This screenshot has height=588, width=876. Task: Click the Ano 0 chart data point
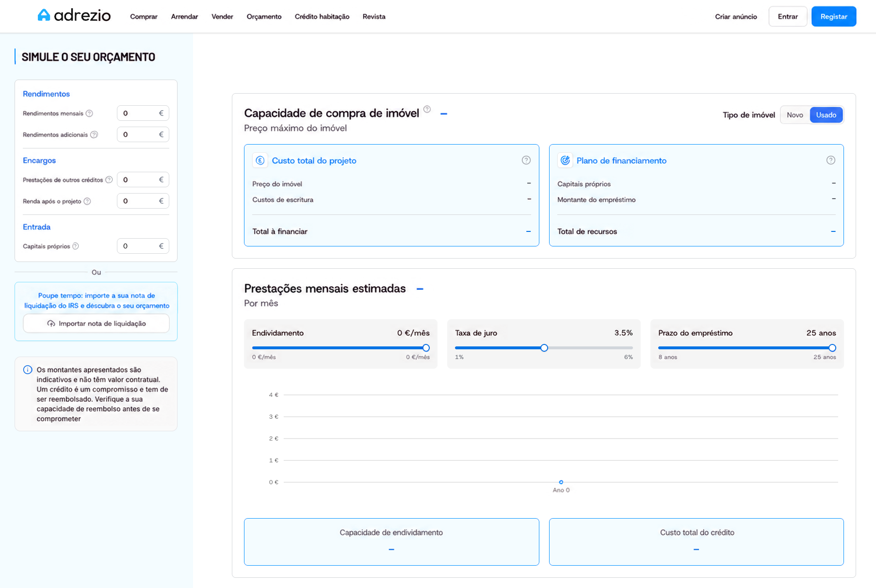561,482
